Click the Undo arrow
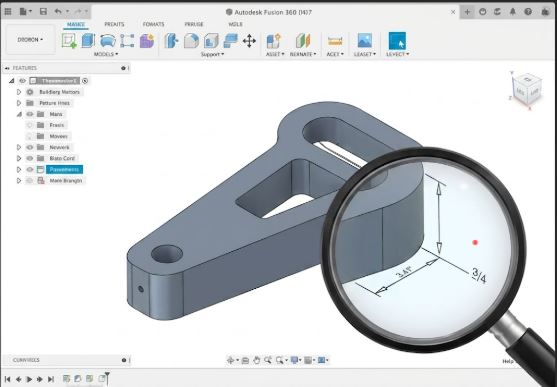 pyautogui.click(x=58, y=12)
